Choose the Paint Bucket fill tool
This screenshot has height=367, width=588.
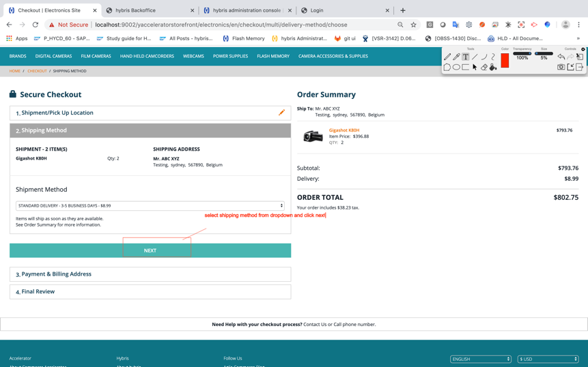tap(493, 68)
